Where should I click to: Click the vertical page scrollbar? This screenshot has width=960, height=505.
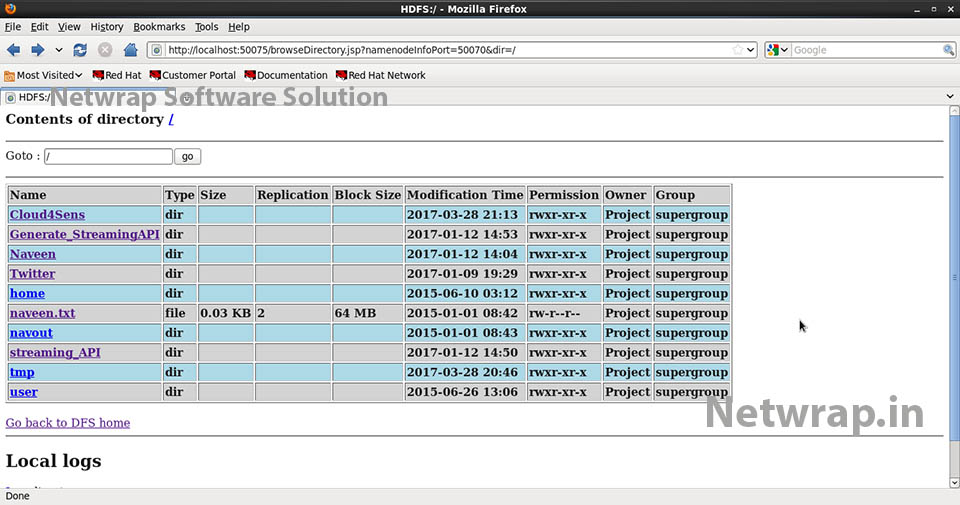(953, 300)
